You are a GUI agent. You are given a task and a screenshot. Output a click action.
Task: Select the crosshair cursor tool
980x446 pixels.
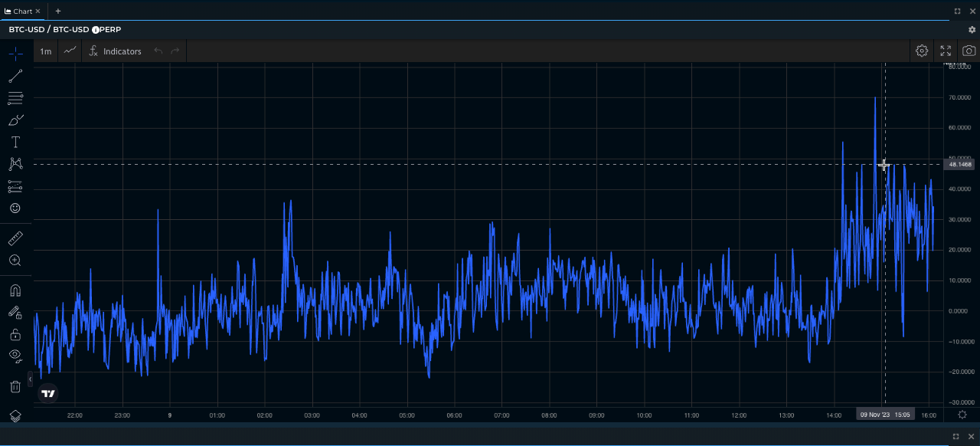[x=15, y=54]
